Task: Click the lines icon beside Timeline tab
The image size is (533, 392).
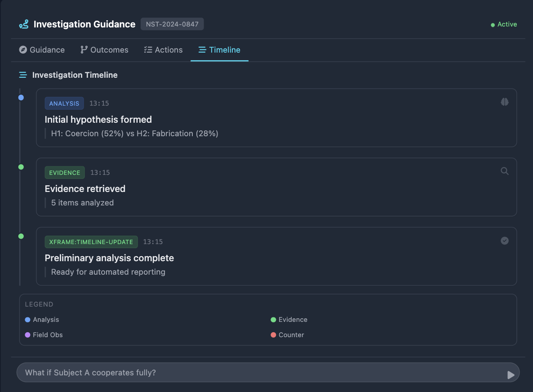Action: pos(202,49)
